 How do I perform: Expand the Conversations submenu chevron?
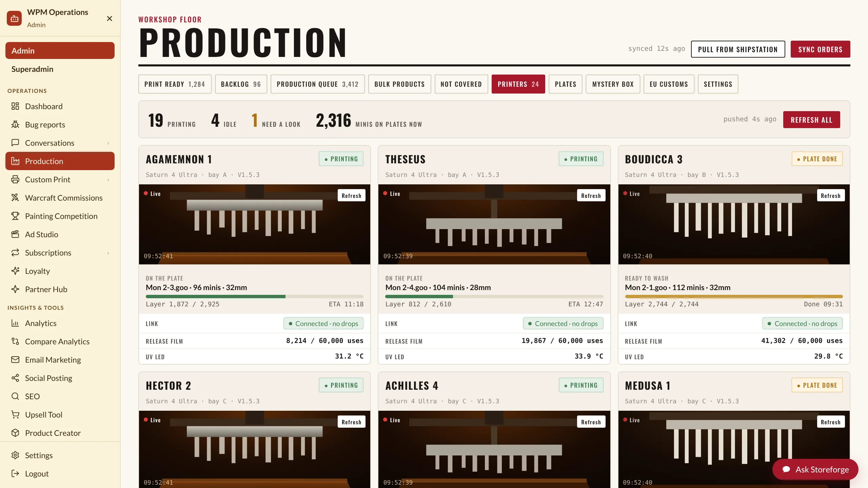pyautogui.click(x=108, y=143)
